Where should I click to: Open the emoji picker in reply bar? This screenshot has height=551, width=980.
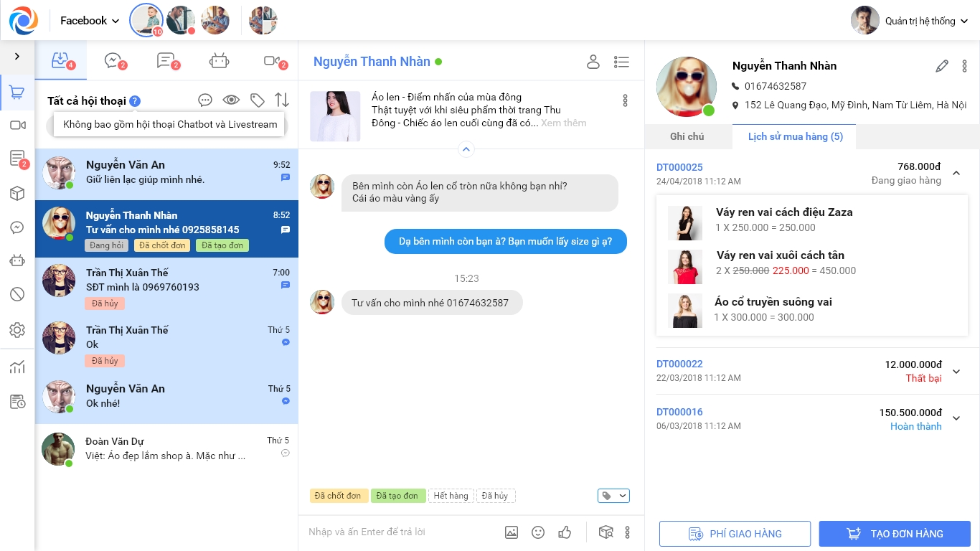tap(538, 532)
